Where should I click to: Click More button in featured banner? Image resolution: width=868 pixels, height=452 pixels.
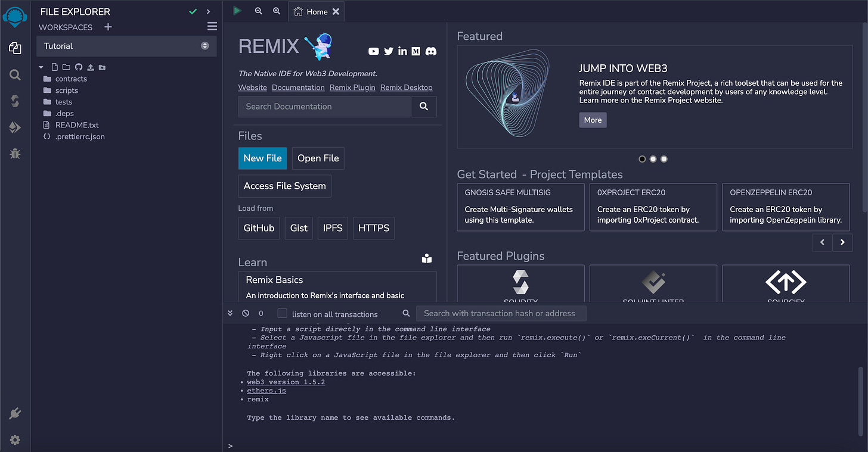point(593,120)
